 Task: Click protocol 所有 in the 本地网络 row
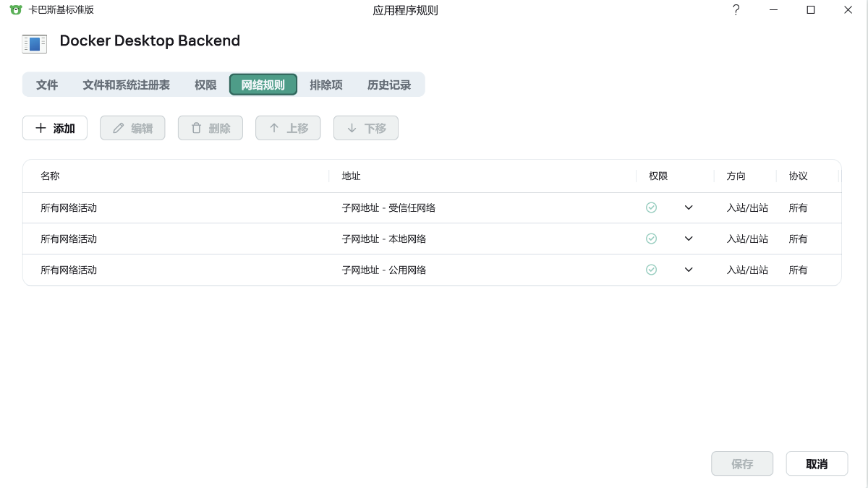tap(798, 239)
